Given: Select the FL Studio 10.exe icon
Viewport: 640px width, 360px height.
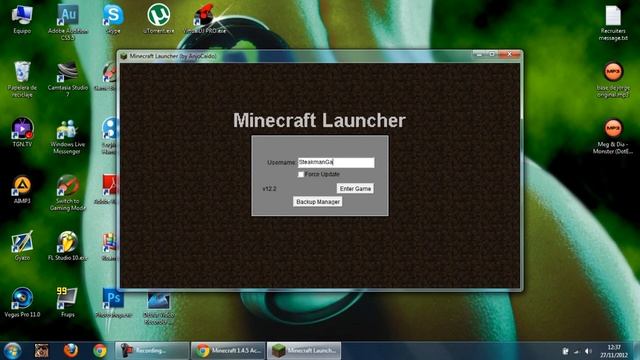Looking at the screenshot, I should click(68, 246).
